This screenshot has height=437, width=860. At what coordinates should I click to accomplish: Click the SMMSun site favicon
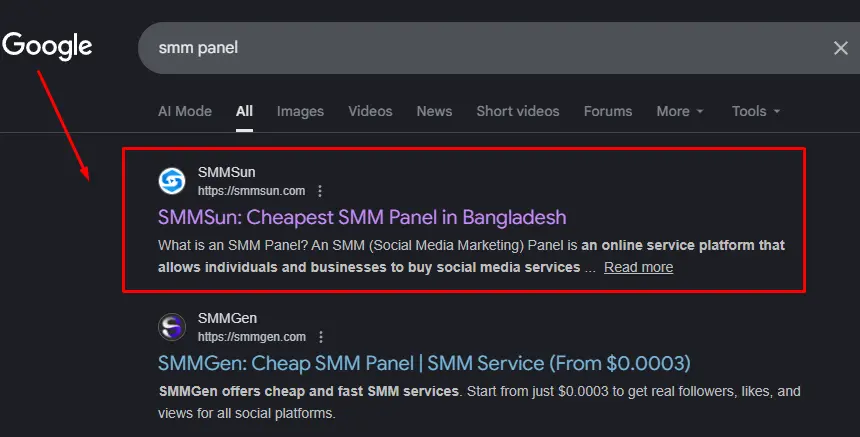tap(172, 181)
